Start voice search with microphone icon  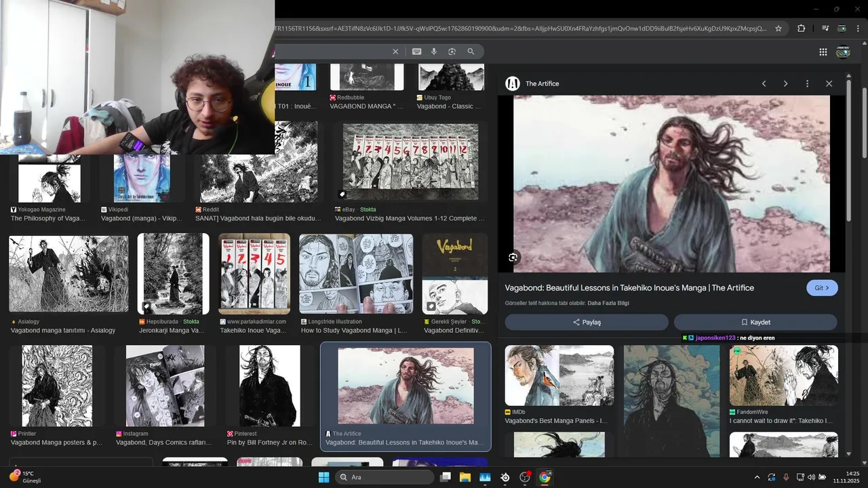point(434,52)
